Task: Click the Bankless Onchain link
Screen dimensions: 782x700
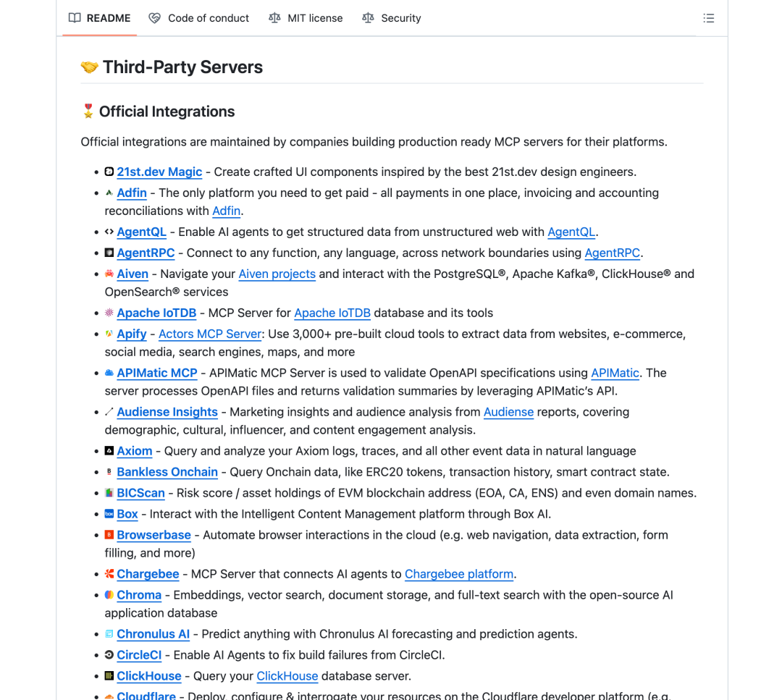Action: pyautogui.click(x=167, y=472)
